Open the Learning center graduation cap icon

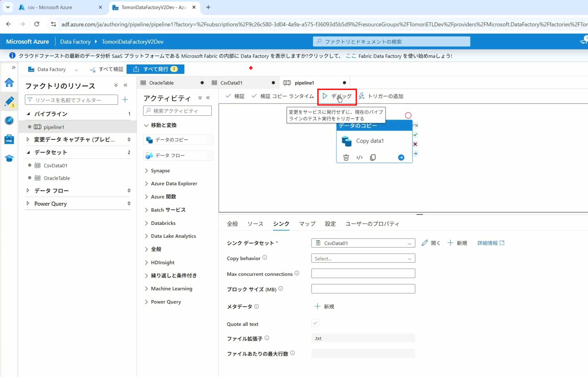pos(9,158)
